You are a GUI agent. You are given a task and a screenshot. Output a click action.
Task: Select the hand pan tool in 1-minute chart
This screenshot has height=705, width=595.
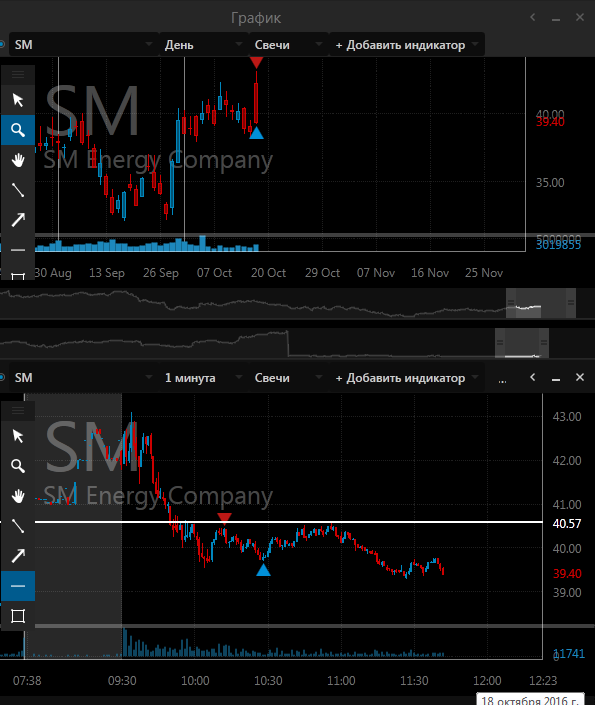(18, 496)
